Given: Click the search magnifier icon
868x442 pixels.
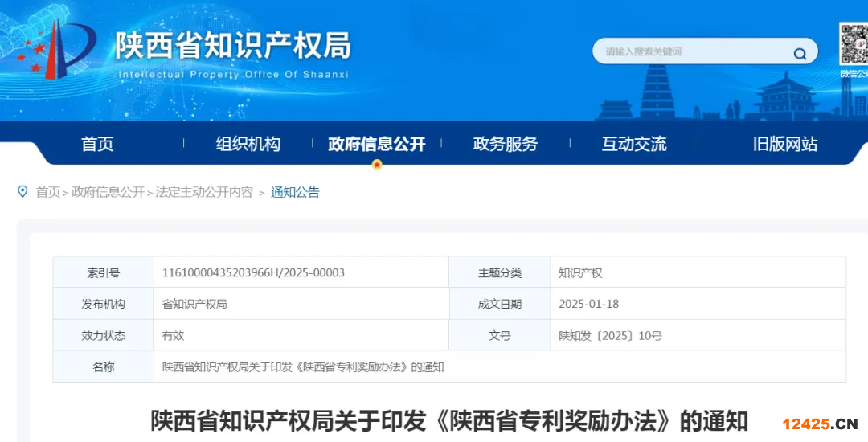Looking at the screenshot, I should click(x=800, y=54).
